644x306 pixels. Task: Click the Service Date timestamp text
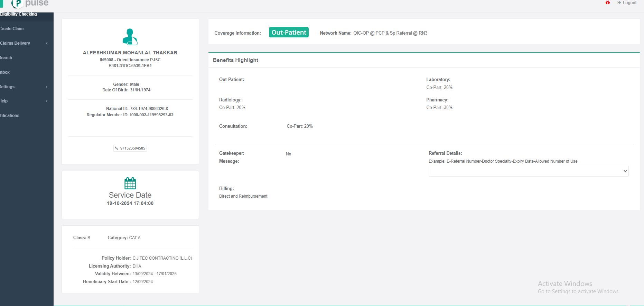(x=130, y=203)
